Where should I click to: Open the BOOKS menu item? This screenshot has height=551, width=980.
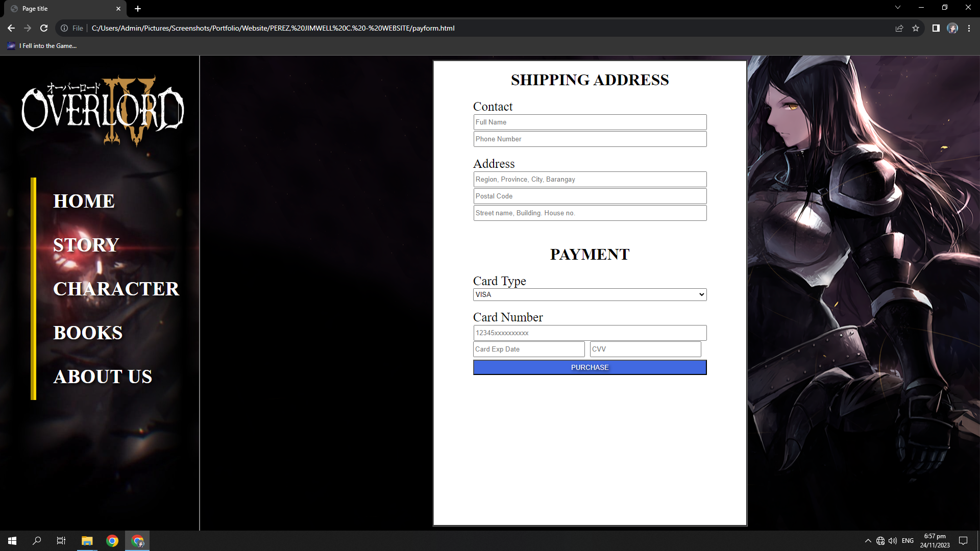pos(88,333)
